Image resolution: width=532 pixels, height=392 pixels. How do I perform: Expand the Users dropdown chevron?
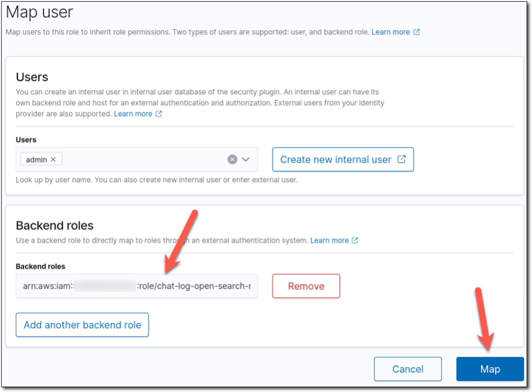point(246,159)
